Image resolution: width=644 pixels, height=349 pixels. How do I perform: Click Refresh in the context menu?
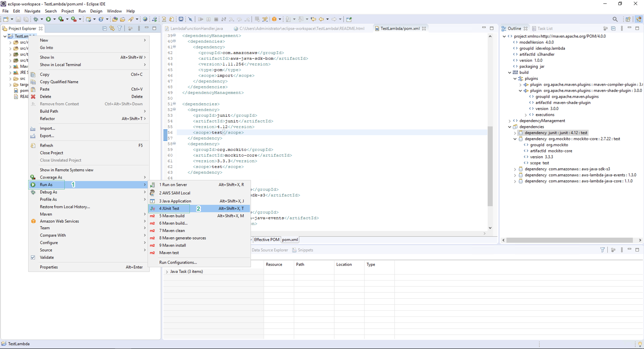pos(89,146)
